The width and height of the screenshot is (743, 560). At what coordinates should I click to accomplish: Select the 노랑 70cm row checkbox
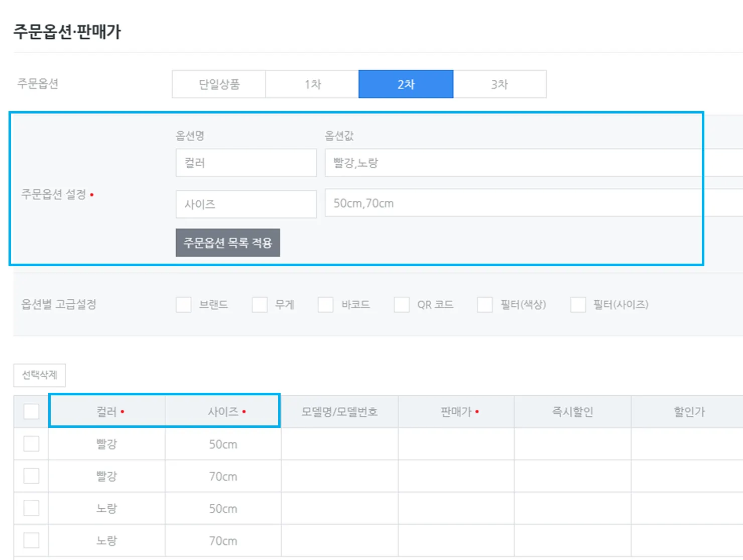coord(31,540)
